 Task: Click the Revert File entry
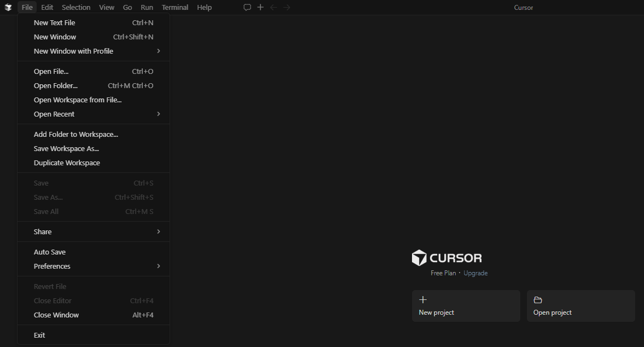[x=94, y=287]
